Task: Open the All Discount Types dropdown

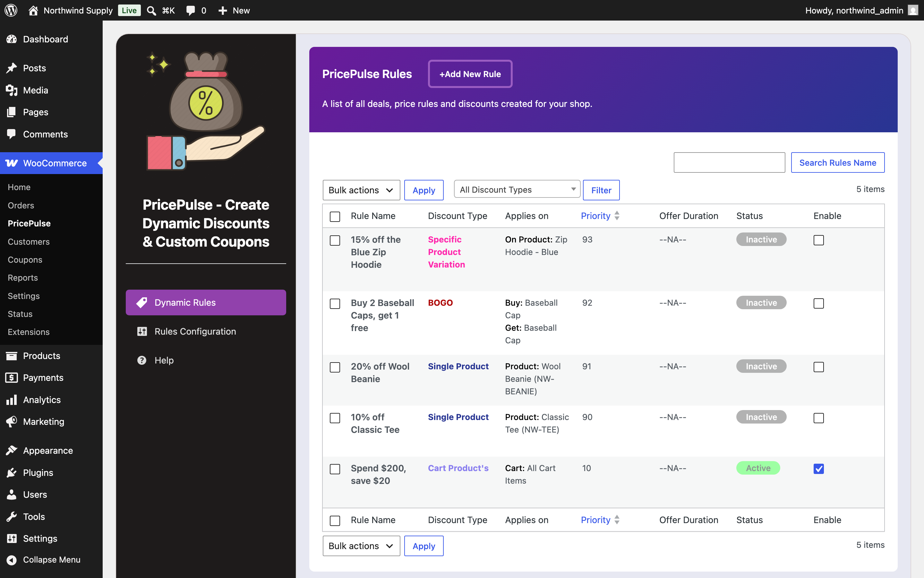Action: [517, 189]
